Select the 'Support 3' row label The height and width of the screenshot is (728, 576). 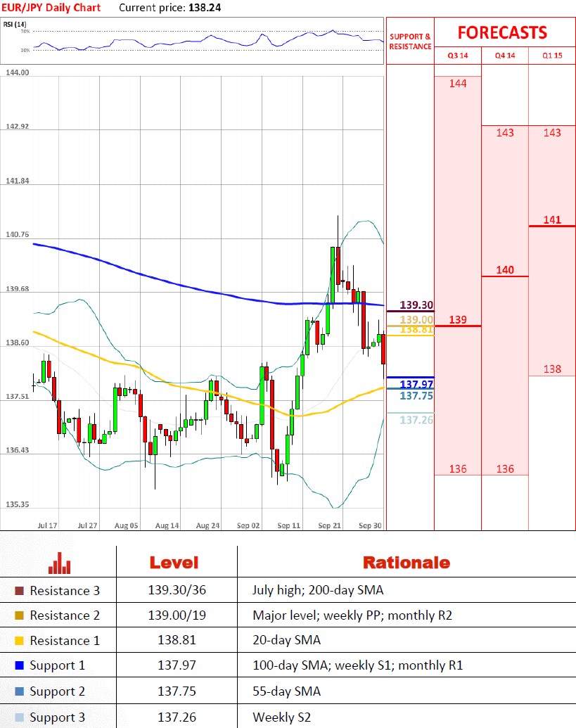click(x=58, y=717)
